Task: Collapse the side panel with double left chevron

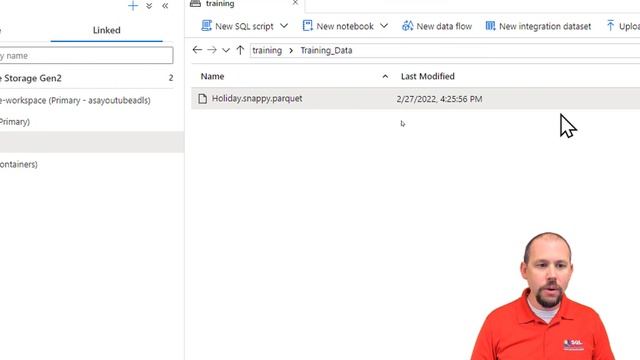Action: click(165, 6)
